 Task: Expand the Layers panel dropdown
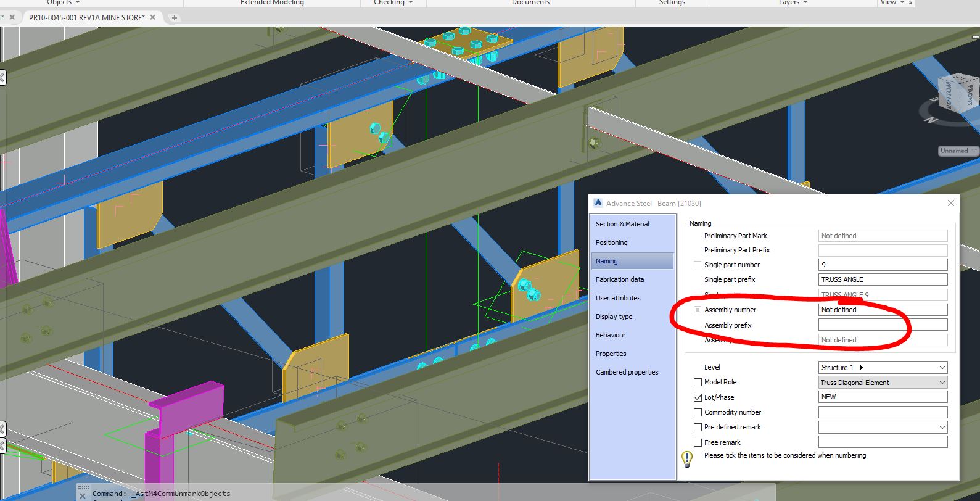pos(793,2)
